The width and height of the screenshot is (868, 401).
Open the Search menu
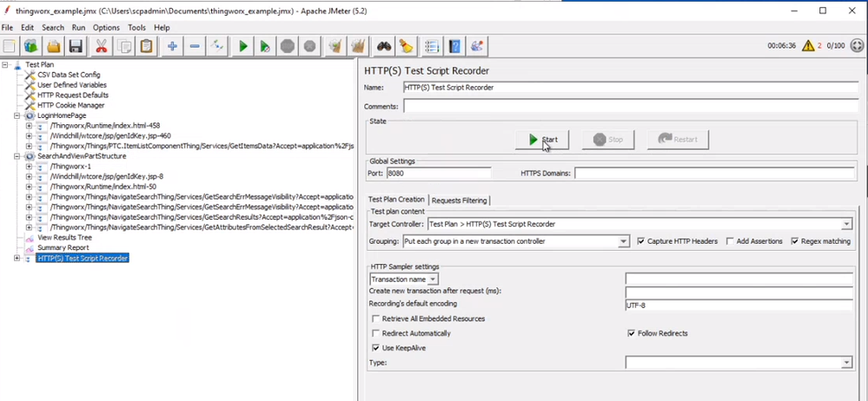click(53, 27)
